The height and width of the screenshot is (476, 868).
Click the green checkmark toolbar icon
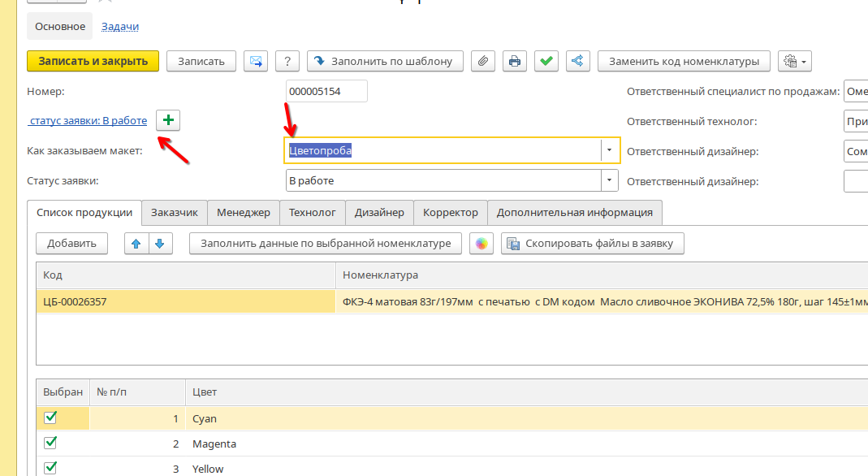(x=546, y=61)
